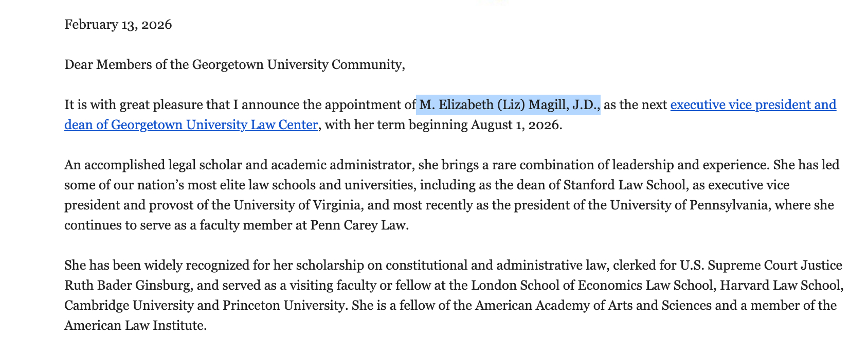868x352 pixels.
Task: Open the "executive vice president and" link
Action: (753, 105)
